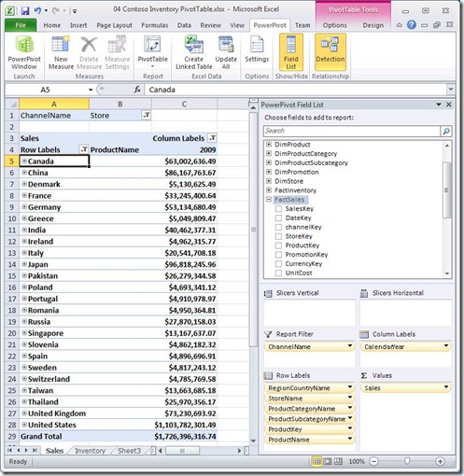Switch to the Formulas ribbon tab
Viewport: 464px width, 476px height.
click(x=155, y=25)
